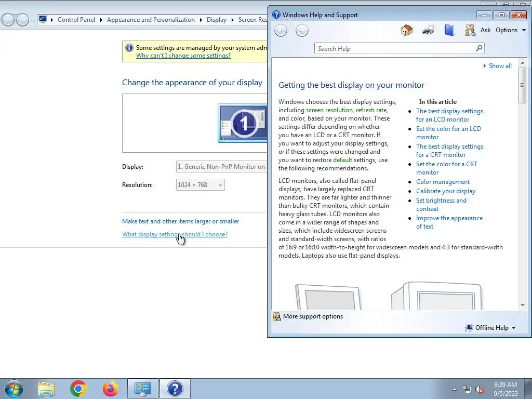Open Windows Explorer from taskbar
The width and height of the screenshot is (532, 399).
[x=46, y=389]
